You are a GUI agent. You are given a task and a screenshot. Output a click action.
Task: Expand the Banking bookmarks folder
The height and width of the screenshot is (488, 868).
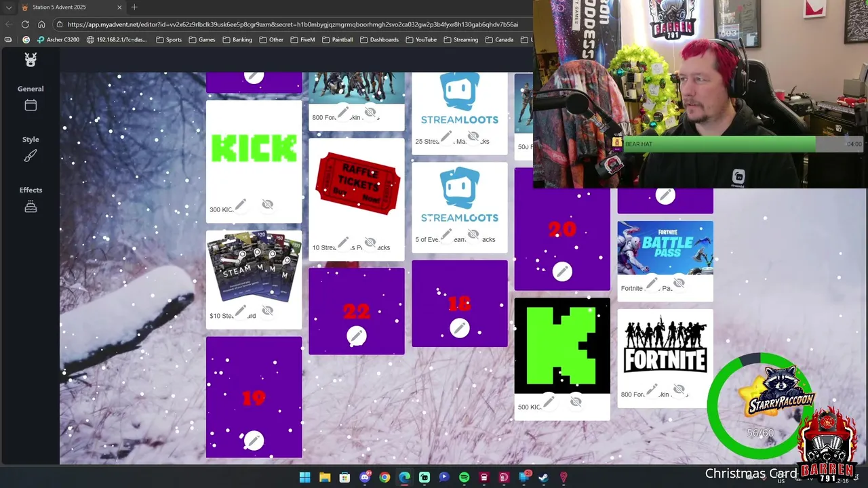237,40
